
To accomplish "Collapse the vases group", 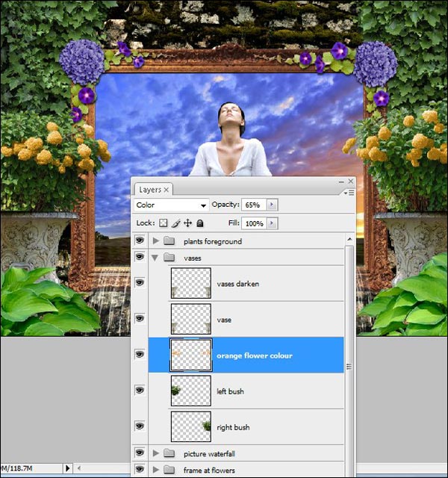I will tap(155, 258).
